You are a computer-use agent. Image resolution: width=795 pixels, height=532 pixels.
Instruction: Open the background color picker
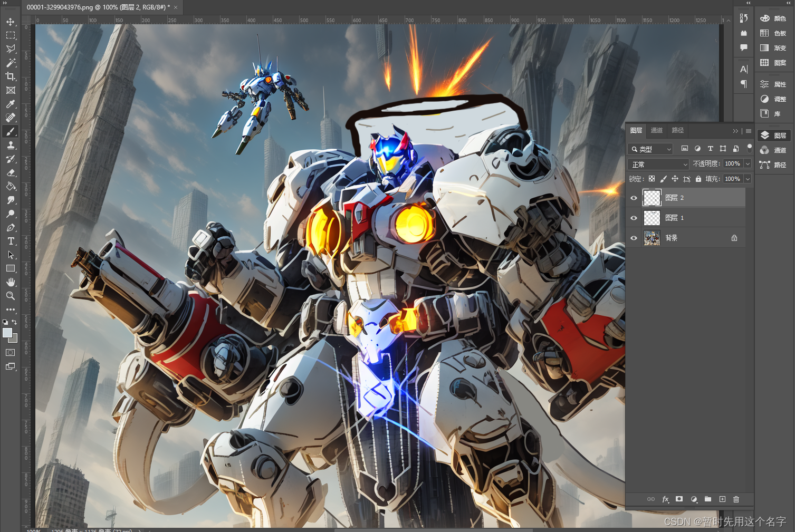coord(15,339)
